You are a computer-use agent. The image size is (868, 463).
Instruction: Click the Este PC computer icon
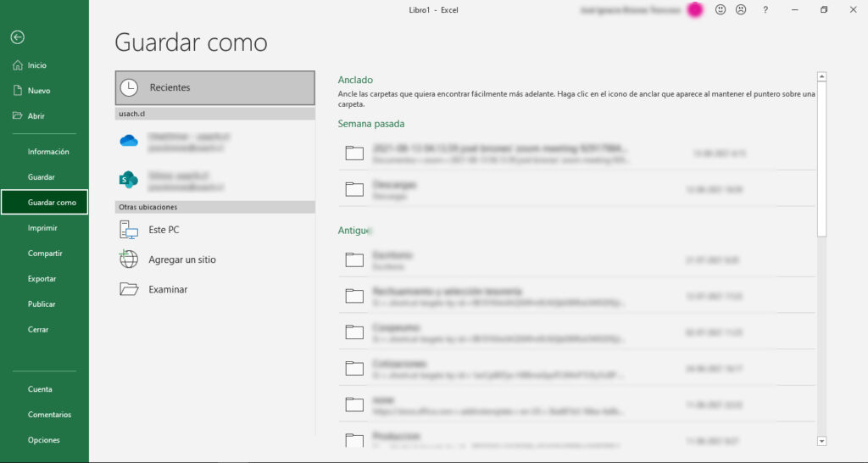click(129, 230)
